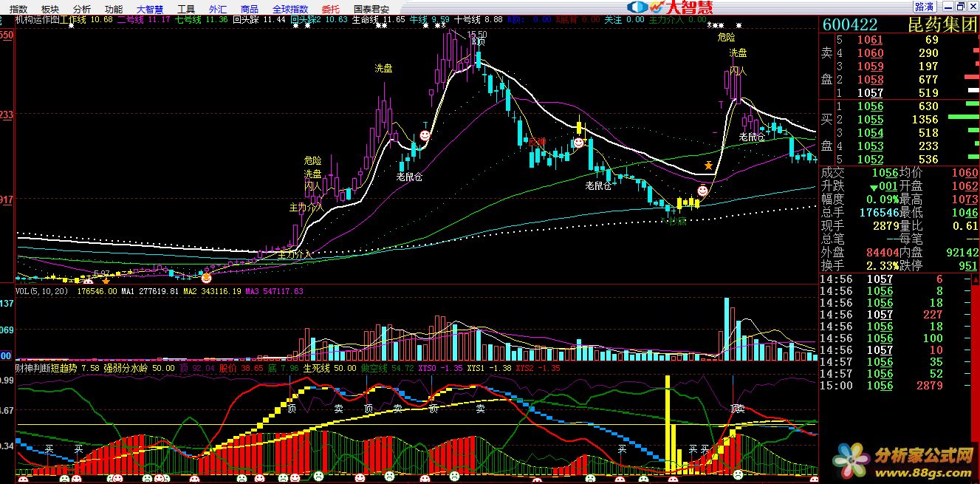Click the 危险 label on the rightmost peak
Viewport: 980px width, 484px height.
[726, 36]
